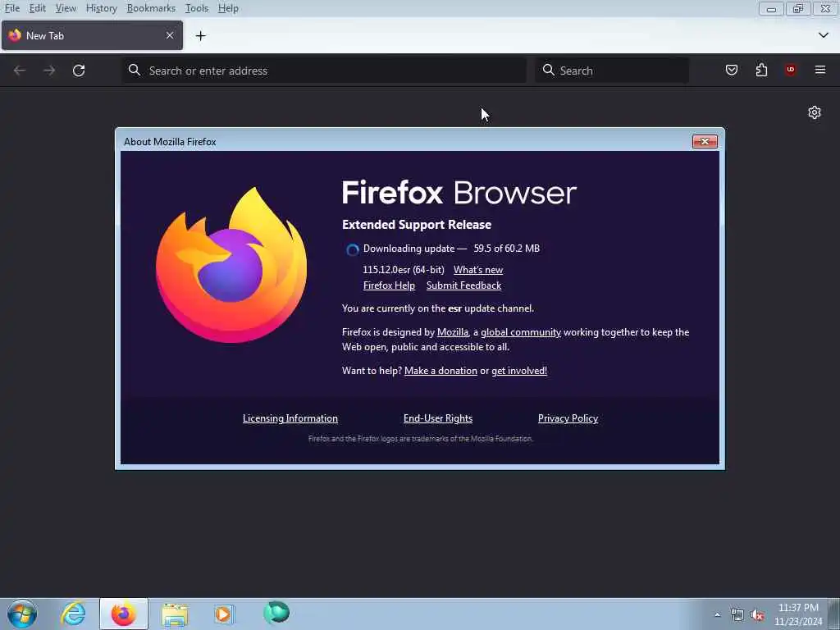
Task: Reload the current page
Action: click(x=79, y=71)
